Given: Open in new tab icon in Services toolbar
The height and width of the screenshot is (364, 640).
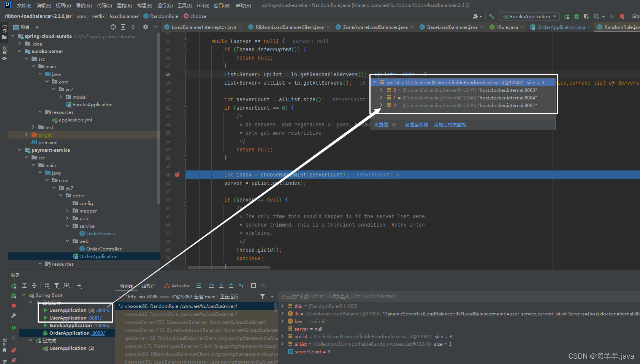Looking at the screenshot, I should (x=67, y=286).
